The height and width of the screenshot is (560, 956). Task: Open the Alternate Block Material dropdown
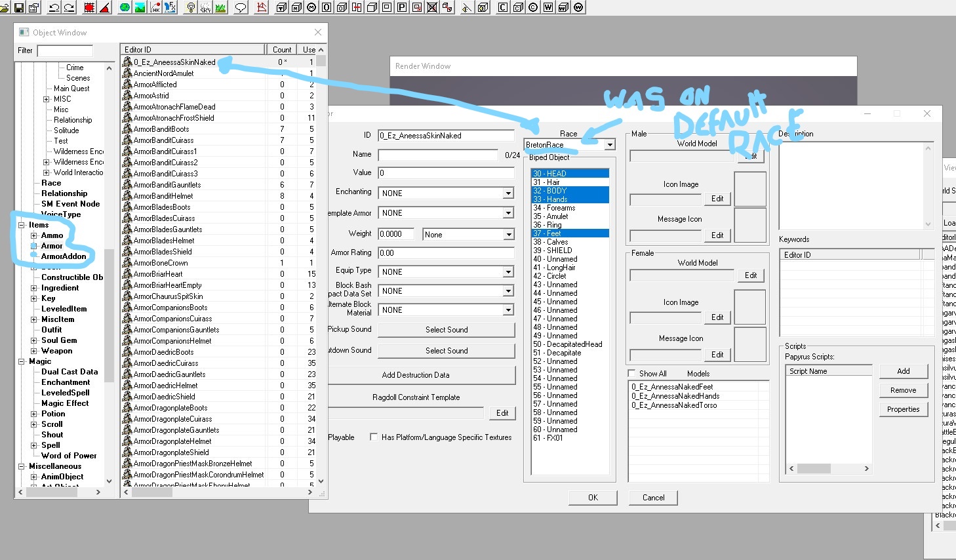click(x=508, y=310)
